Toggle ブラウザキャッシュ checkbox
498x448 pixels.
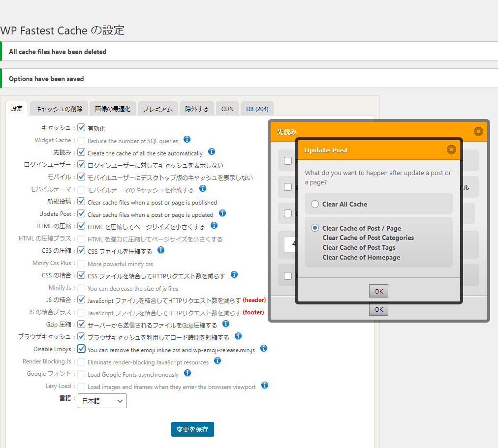81,337
